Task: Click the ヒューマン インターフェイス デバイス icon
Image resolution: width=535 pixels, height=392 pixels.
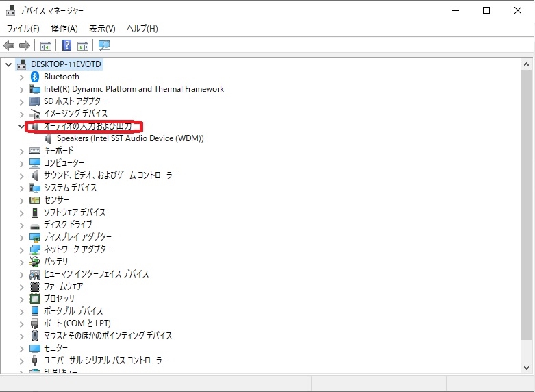Action: (35, 274)
